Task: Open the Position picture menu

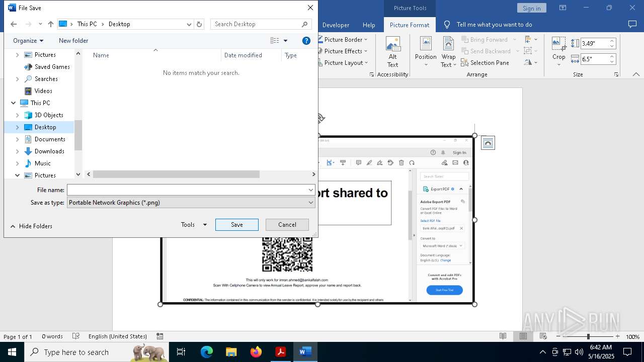Action: click(426, 52)
